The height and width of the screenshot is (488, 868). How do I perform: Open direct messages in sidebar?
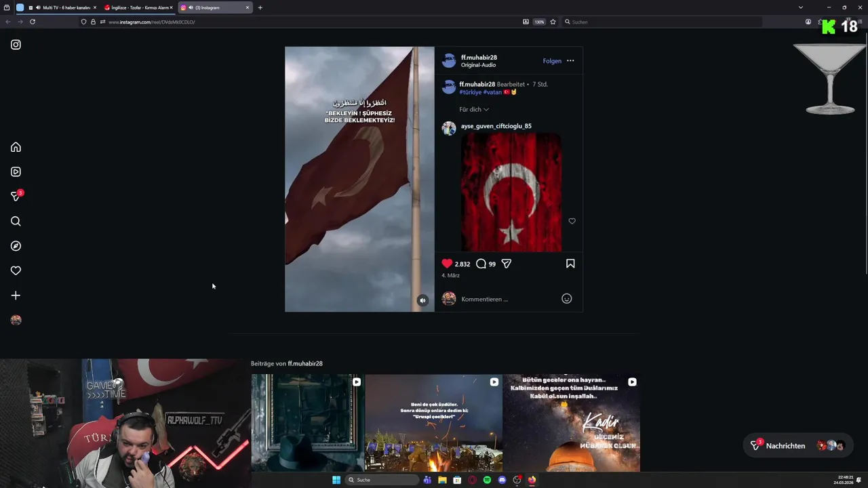[x=16, y=197]
